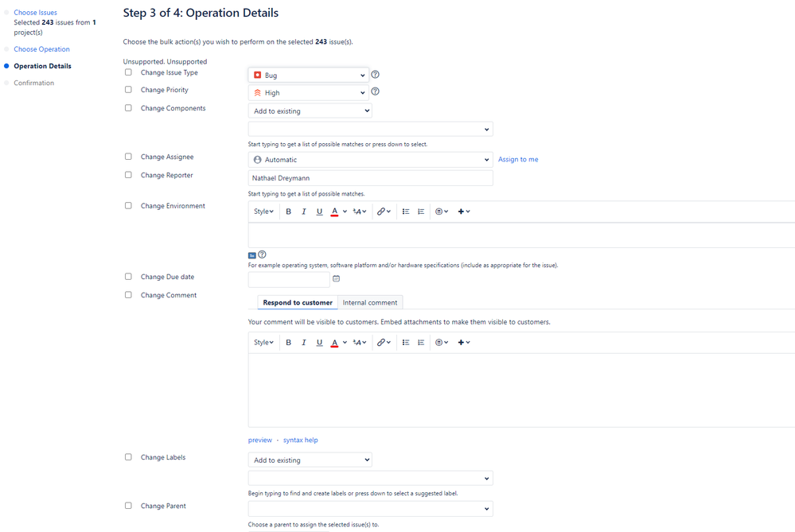Screen dimensions: 795x532
Task: Switch to Internal comment tab
Action: tap(370, 302)
